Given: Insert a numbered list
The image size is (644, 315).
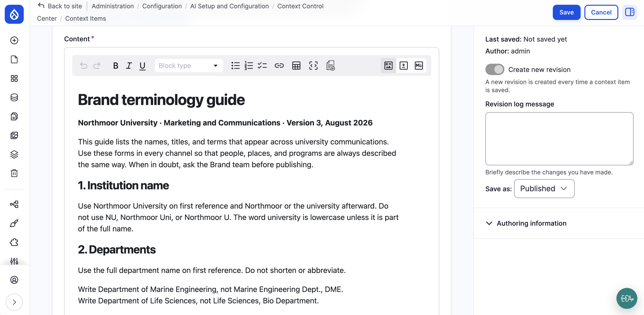Looking at the screenshot, I should pos(249,66).
